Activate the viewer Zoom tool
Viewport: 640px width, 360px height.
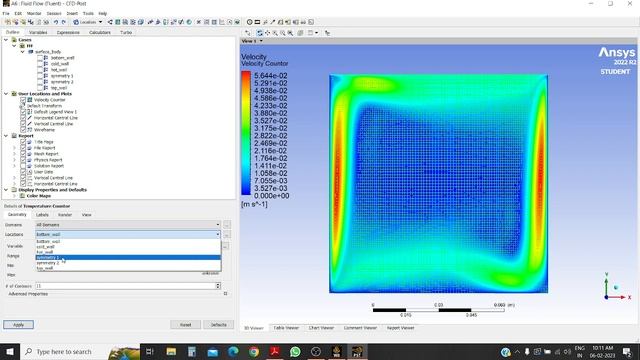click(275, 33)
